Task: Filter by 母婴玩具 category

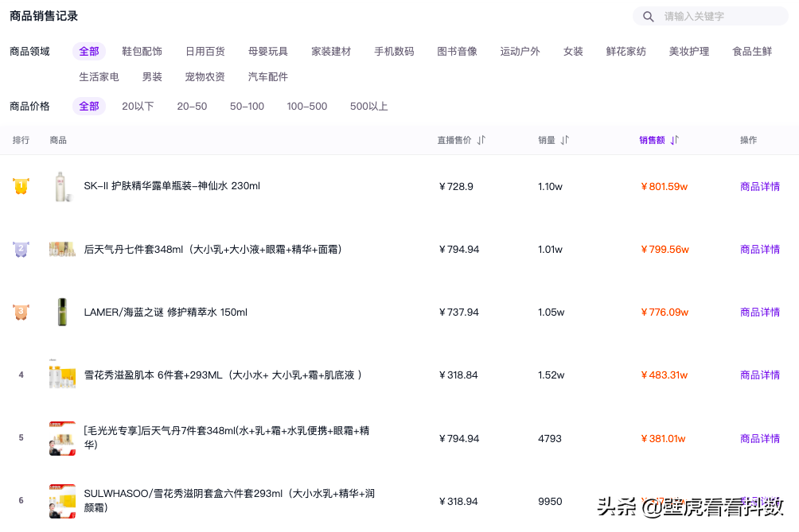Action: [x=268, y=51]
